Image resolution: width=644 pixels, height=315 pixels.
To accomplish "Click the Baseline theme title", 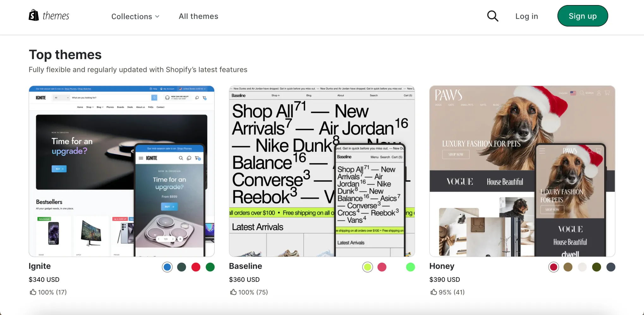I will tap(246, 266).
